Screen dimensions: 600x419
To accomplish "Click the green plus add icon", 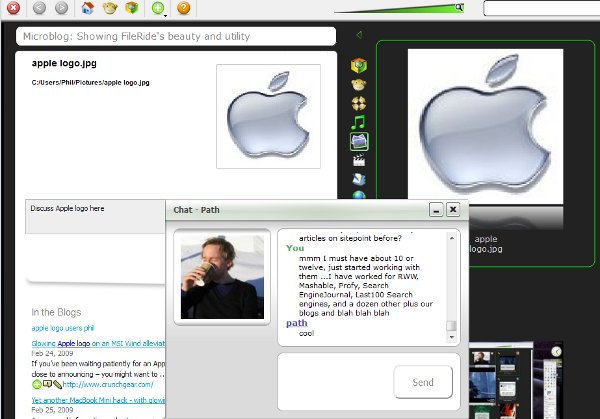I will coord(158,8).
